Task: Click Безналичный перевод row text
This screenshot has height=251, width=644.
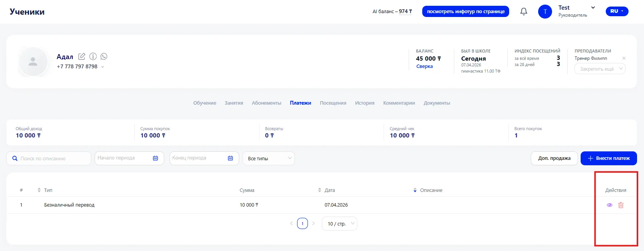Action: coord(69,205)
